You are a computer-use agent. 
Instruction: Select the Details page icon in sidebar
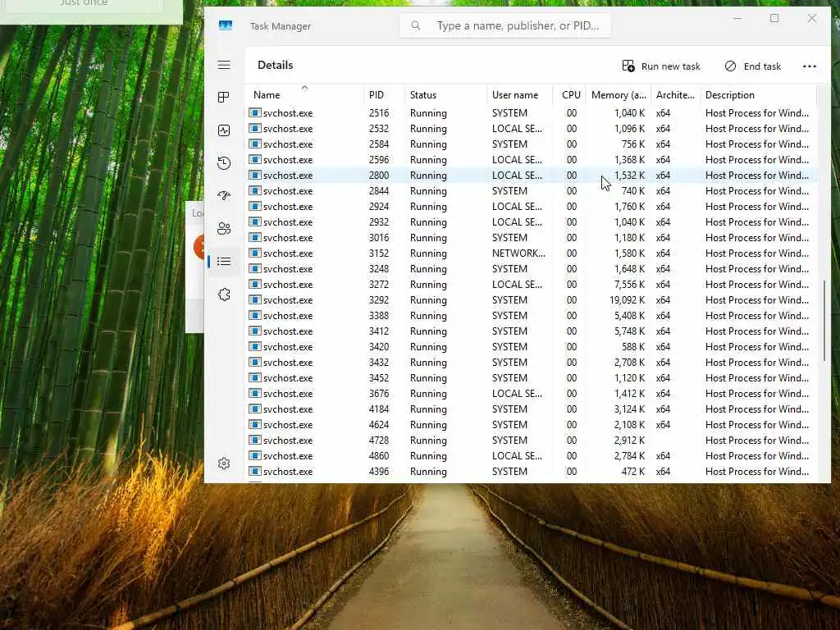pos(224,262)
